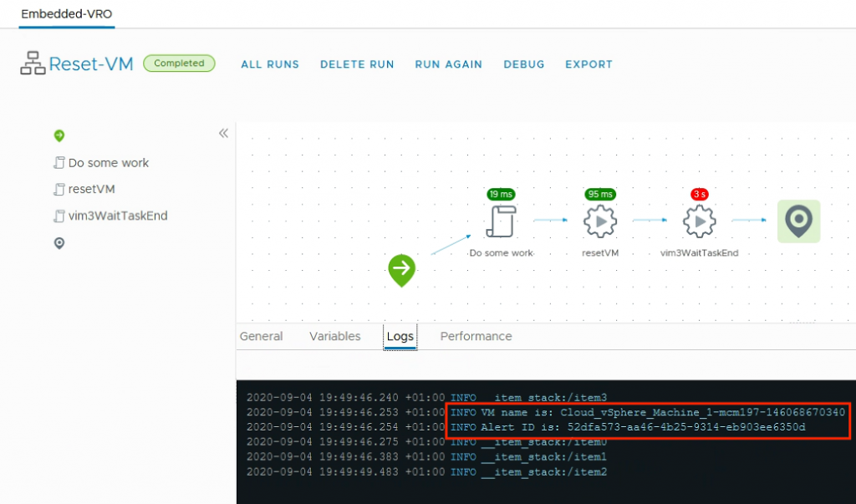Click log line ending item_stack:/item1

426,456
